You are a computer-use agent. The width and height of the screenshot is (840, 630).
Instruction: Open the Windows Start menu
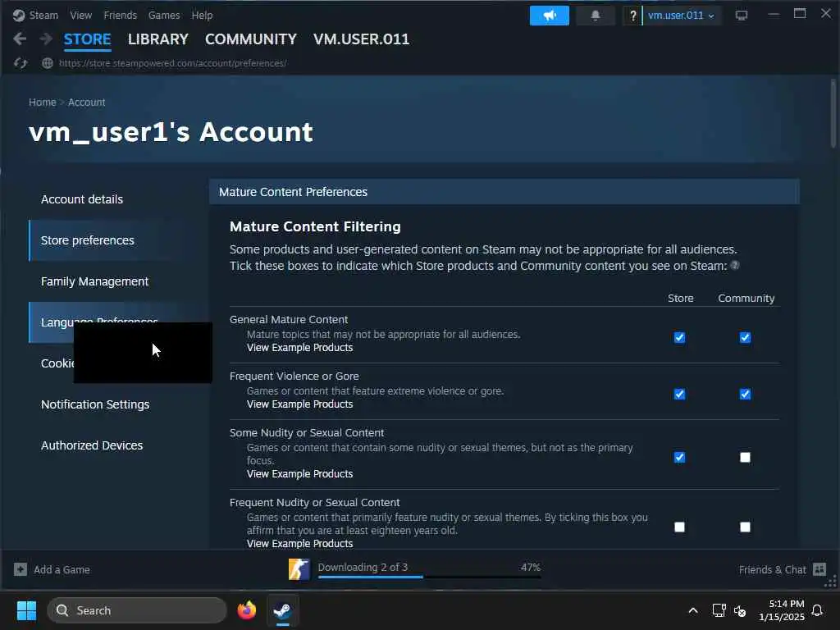[26, 610]
